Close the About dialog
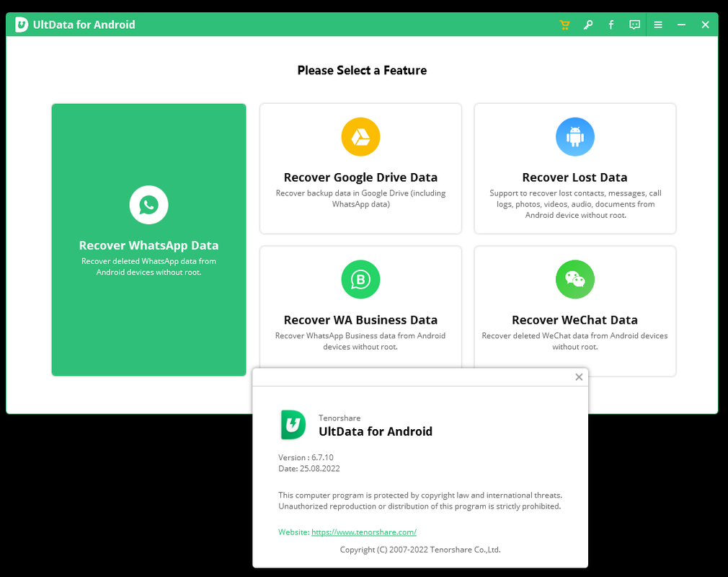 click(x=579, y=377)
